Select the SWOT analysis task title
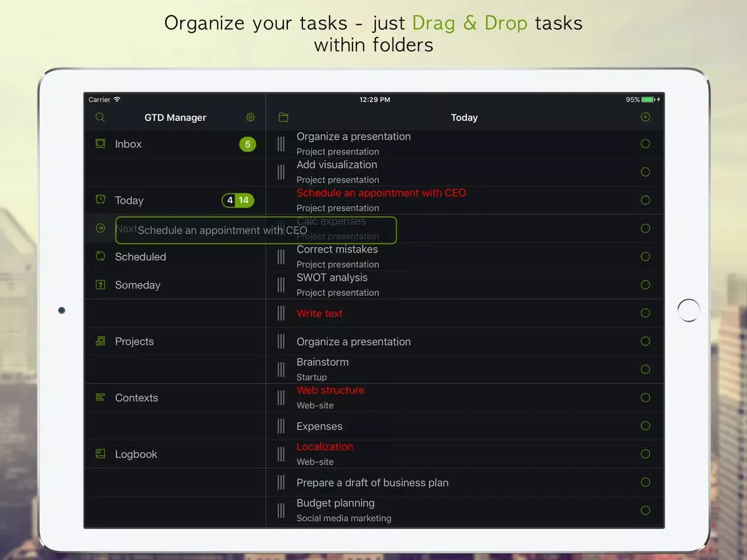747x560 pixels. pyautogui.click(x=332, y=277)
